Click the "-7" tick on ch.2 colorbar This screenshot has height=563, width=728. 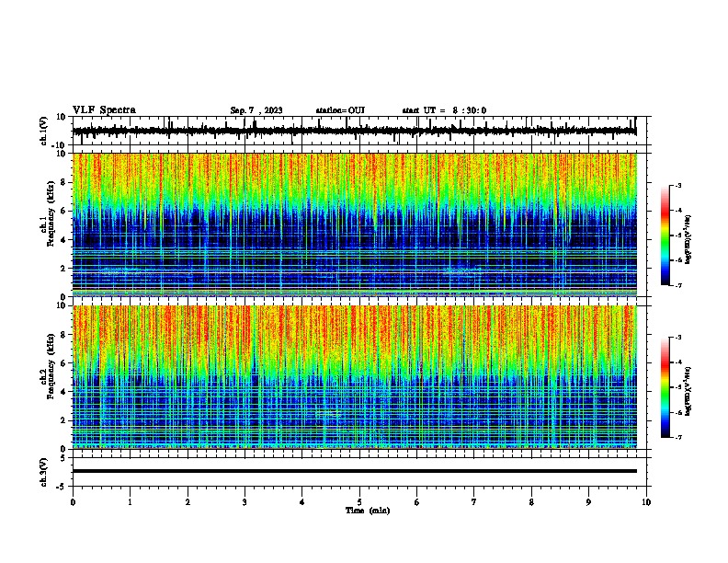[677, 438]
